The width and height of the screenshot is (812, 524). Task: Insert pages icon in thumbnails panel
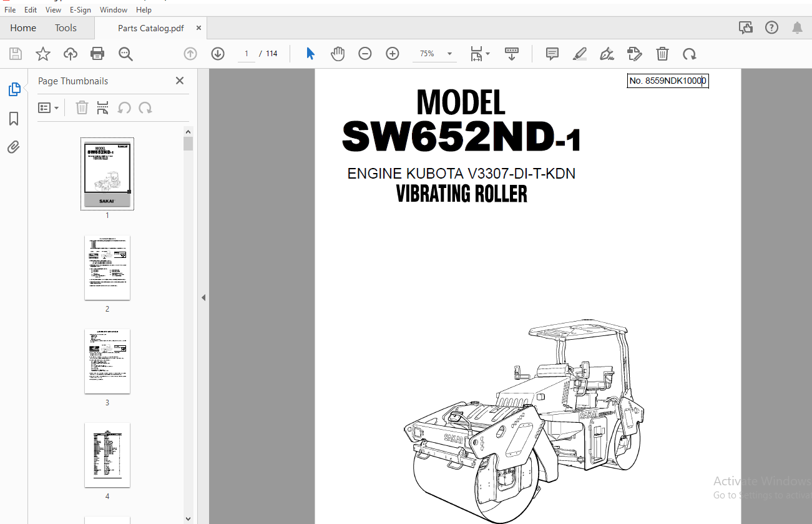(103, 107)
